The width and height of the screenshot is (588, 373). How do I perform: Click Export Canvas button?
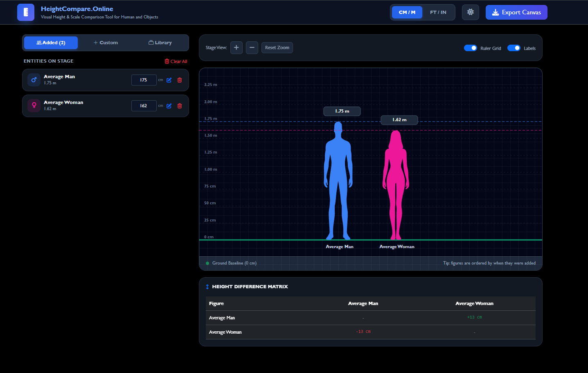pyautogui.click(x=516, y=12)
